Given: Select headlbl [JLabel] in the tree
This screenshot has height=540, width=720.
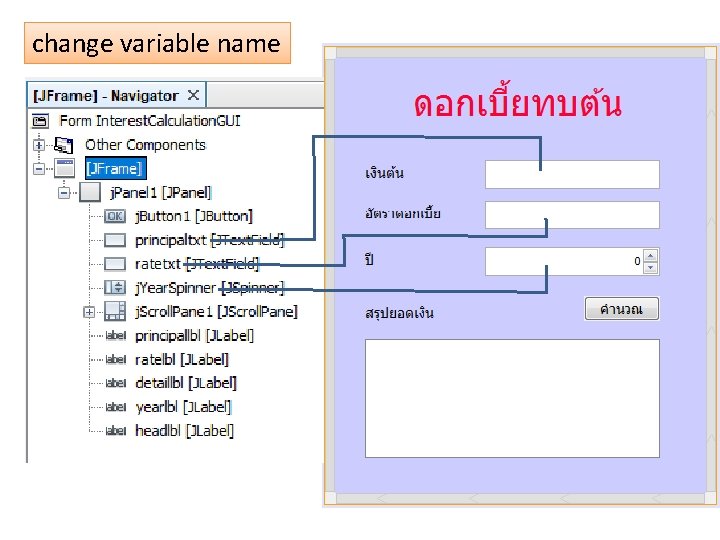Looking at the screenshot, I should point(185,431).
